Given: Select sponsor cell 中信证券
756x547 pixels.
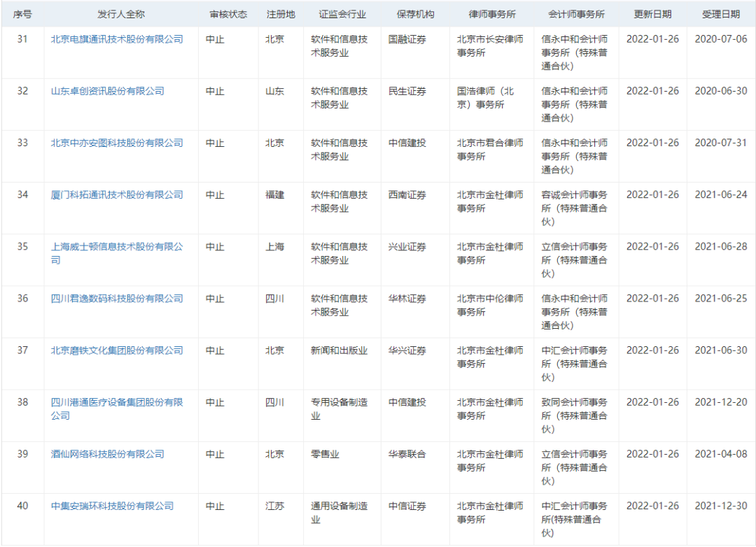Looking at the screenshot, I should (407, 506).
